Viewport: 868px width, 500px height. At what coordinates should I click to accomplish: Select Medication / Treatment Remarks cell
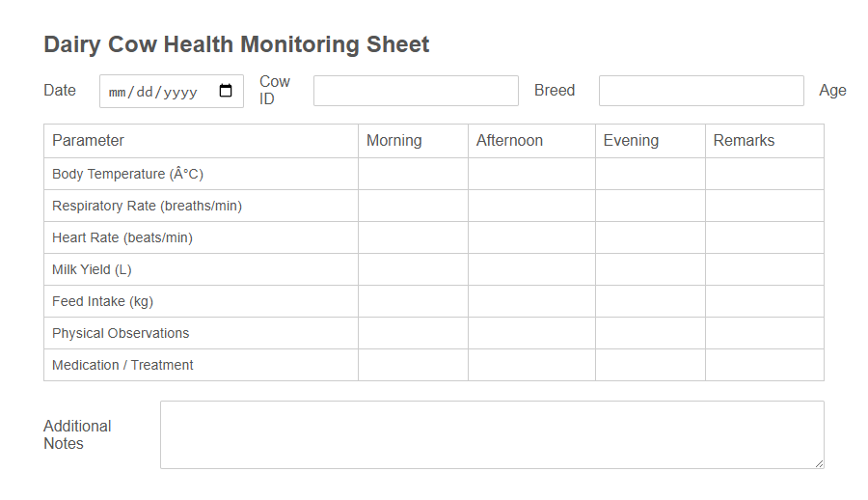pos(764,365)
